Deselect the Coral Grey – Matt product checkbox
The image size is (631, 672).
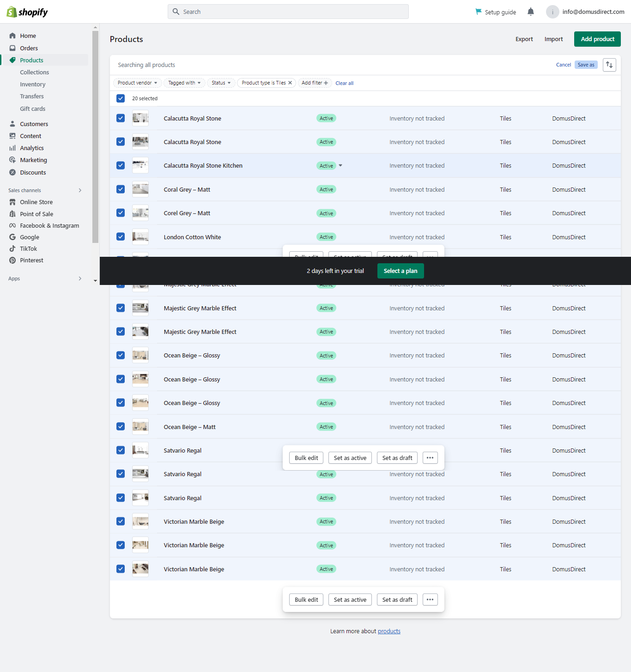121,189
